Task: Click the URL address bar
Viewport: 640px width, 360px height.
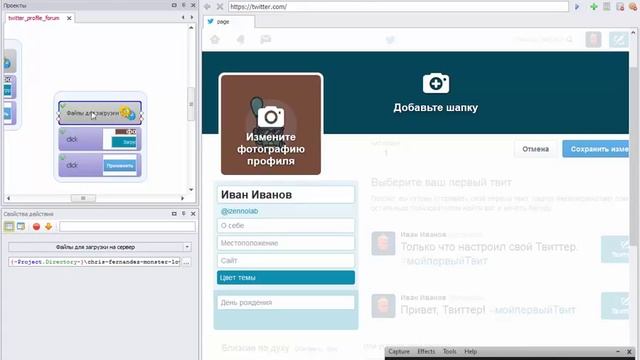Action: point(398,7)
